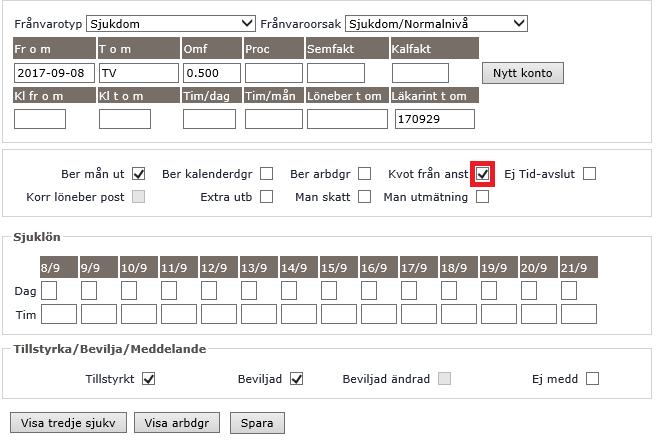656x445 pixels.
Task: Click the T o m field containing TV
Action: (x=139, y=73)
